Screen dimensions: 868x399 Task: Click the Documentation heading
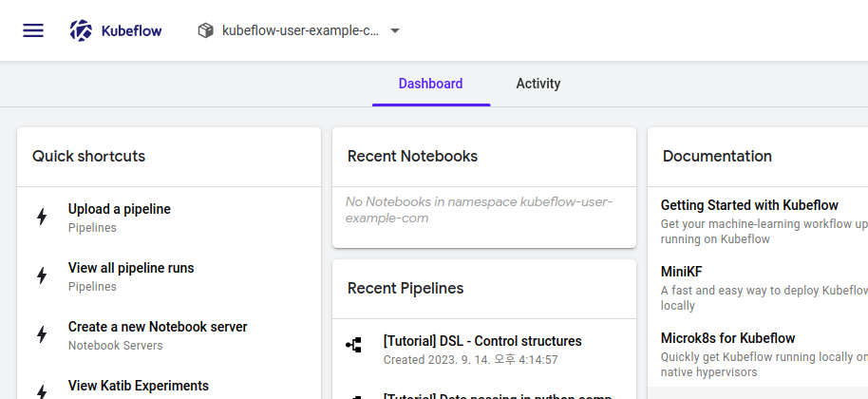[717, 156]
